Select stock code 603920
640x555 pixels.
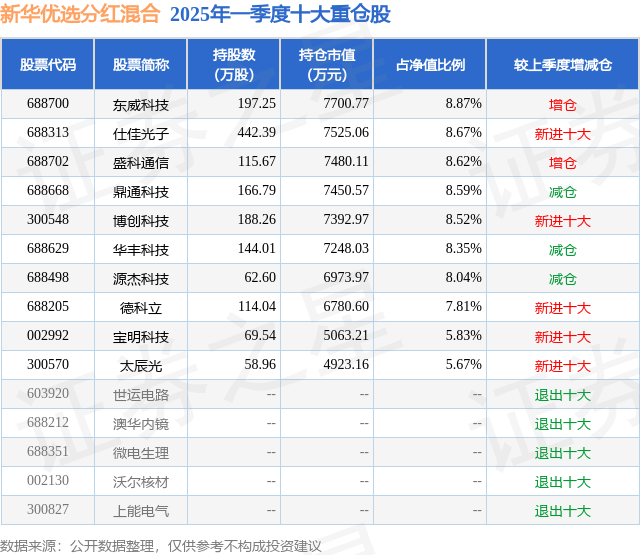(x=48, y=393)
